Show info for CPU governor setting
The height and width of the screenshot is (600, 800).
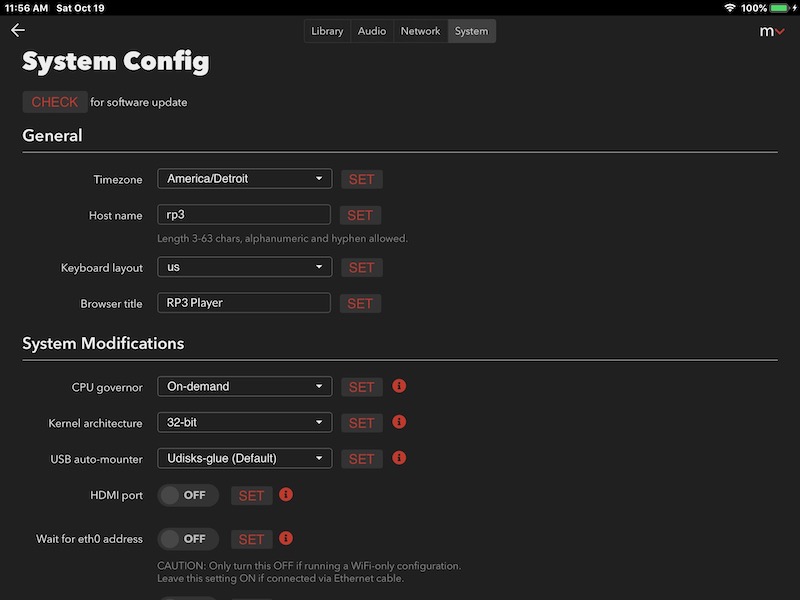[399, 386]
